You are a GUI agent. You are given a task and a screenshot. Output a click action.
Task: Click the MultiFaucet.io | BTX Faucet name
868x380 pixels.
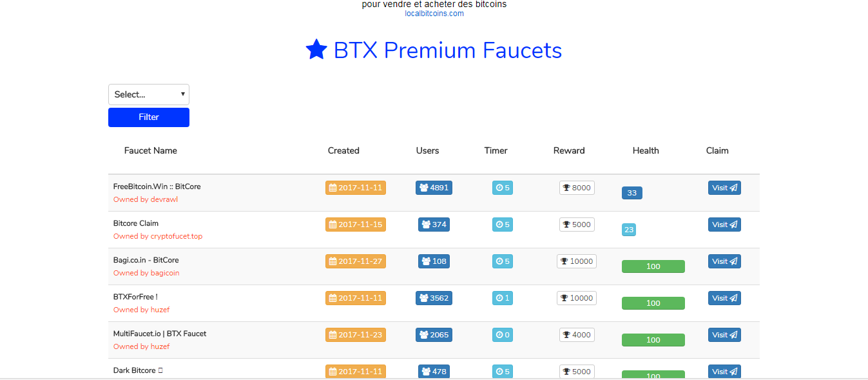coord(160,334)
